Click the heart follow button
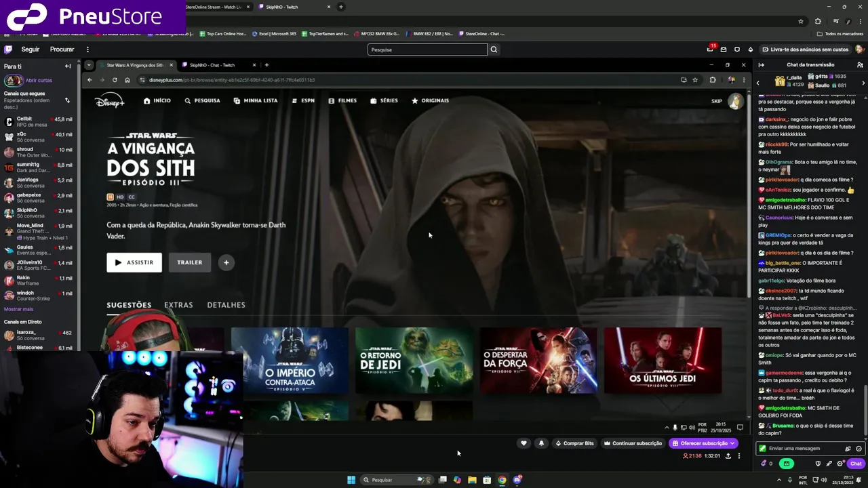 coord(524,443)
